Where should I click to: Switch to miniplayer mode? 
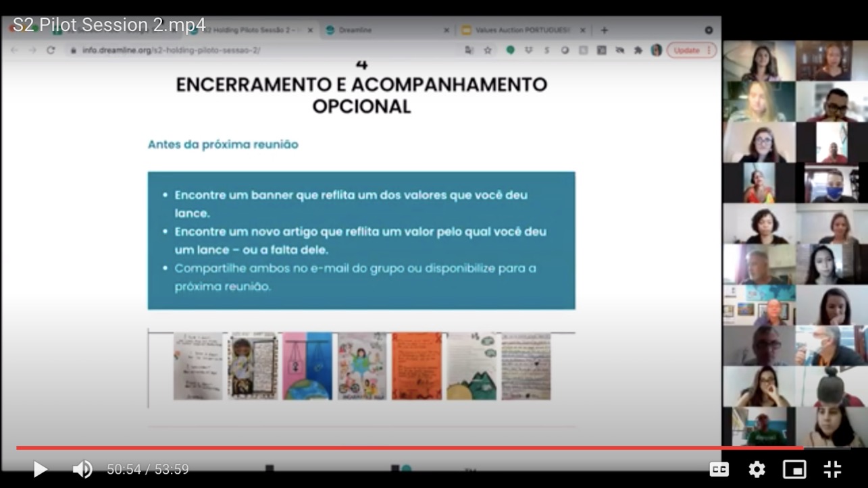(794, 469)
